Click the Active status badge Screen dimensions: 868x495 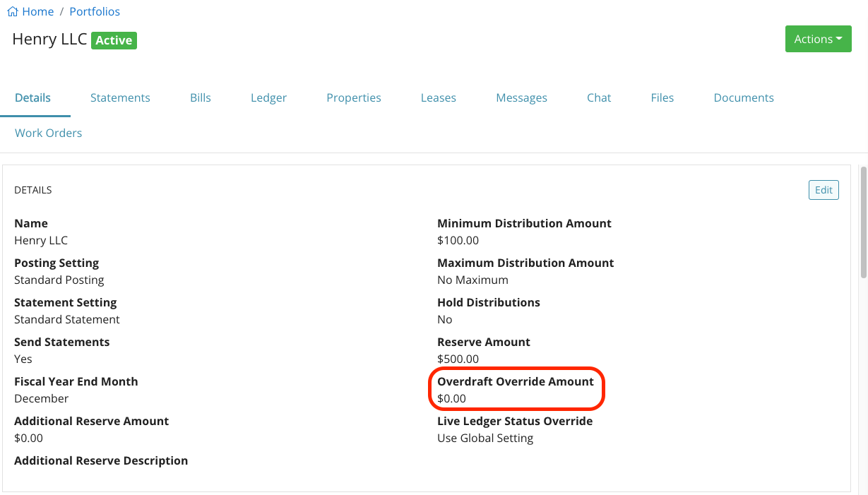[114, 40]
